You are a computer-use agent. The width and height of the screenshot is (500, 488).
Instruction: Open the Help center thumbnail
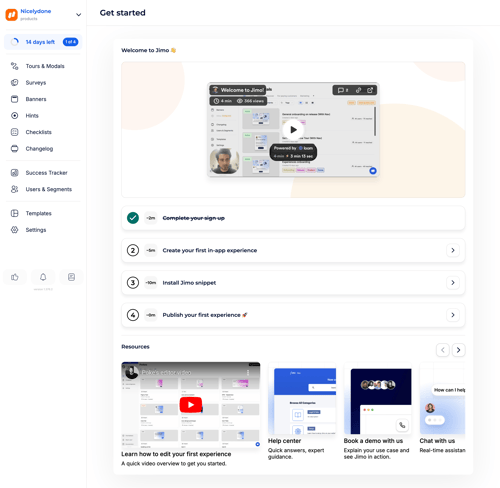(302, 398)
